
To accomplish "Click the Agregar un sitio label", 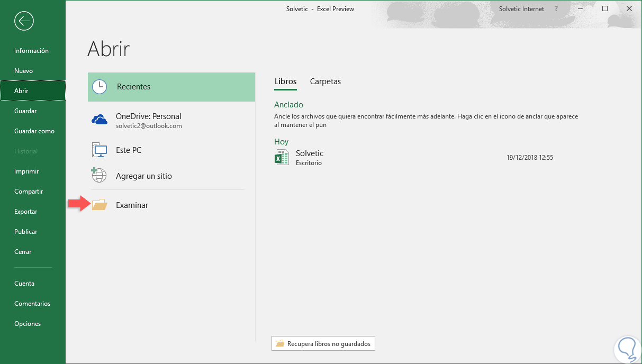I will 144,176.
